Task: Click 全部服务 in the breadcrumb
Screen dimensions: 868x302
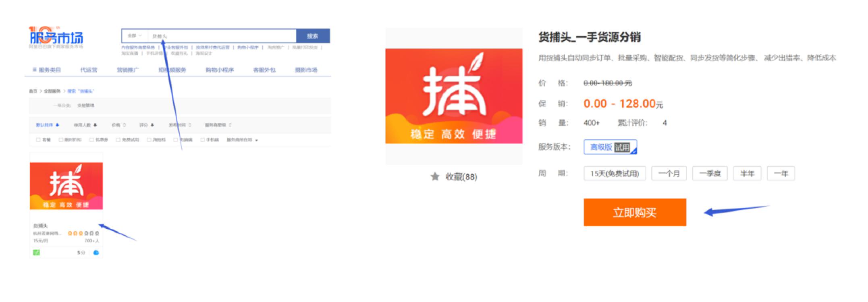Action: 52,91
